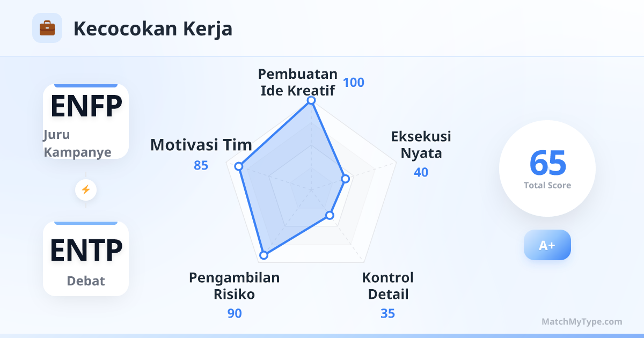The image size is (644, 338).
Task: Click the Juru Kampanye subtitle
Action: click(x=77, y=144)
